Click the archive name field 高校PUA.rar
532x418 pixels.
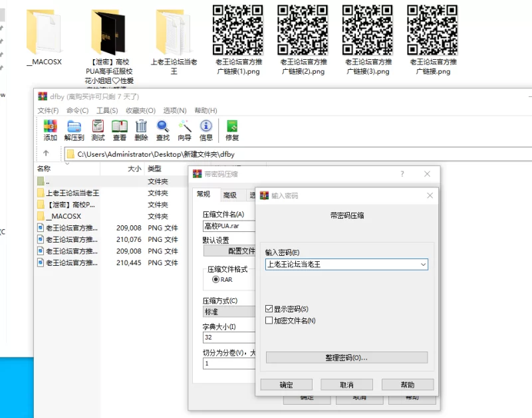pyautogui.click(x=229, y=226)
